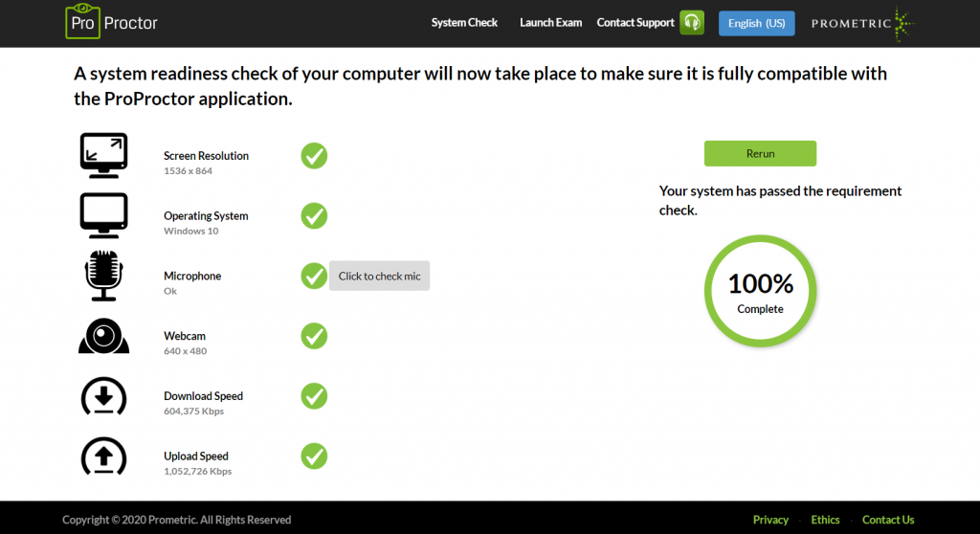Click the headset support icon

(x=692, y=23)
